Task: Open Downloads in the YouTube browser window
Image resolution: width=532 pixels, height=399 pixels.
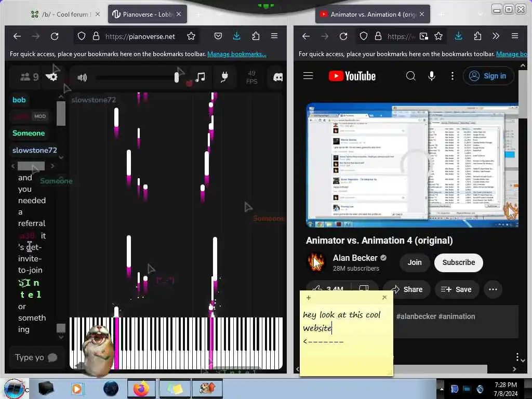Action: [x=458, y=36]
